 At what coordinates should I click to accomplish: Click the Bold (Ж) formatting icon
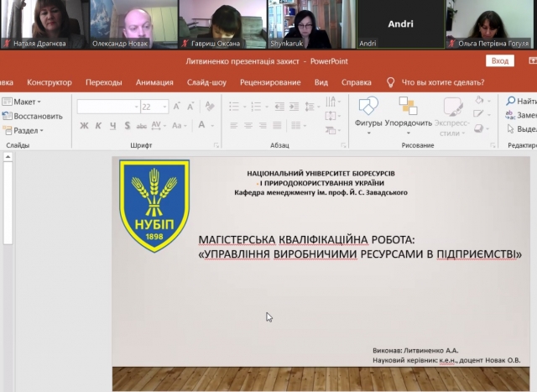(x=84, y=126)
